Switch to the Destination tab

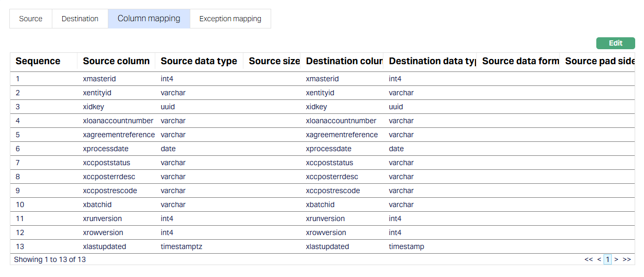click(x=80, y=19)
